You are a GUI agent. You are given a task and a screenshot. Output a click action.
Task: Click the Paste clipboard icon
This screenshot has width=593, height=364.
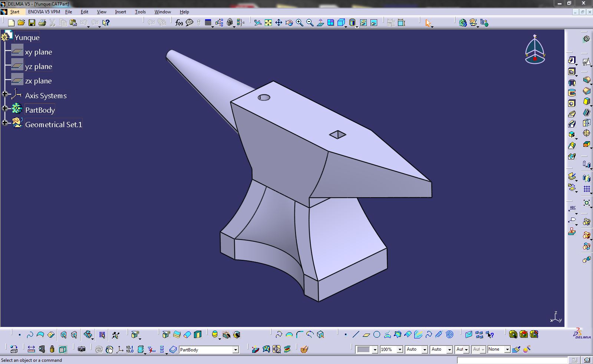coord(73,23)
